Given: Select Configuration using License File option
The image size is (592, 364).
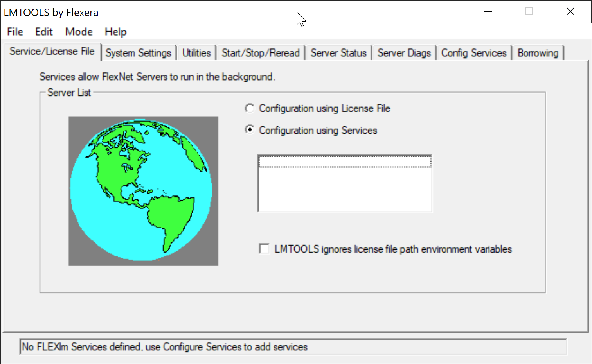Looking at the screenshot, I should [x=250, y=108].
